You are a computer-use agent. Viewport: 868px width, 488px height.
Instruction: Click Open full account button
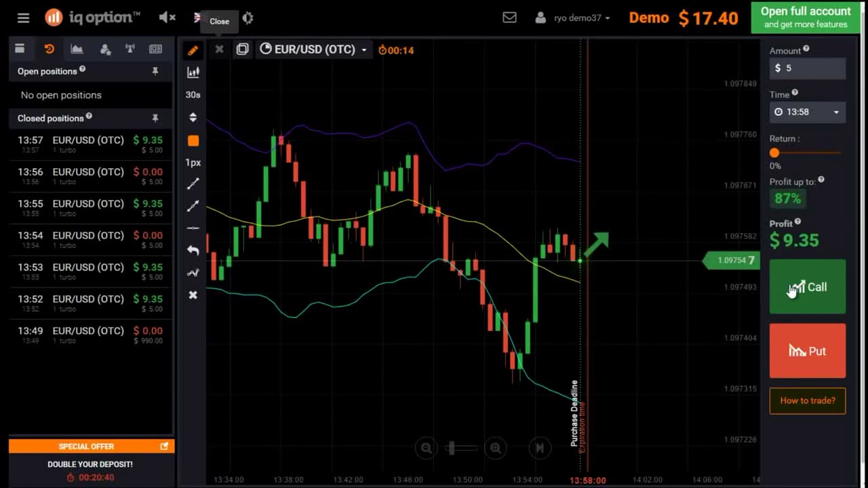tap(806, 18)
